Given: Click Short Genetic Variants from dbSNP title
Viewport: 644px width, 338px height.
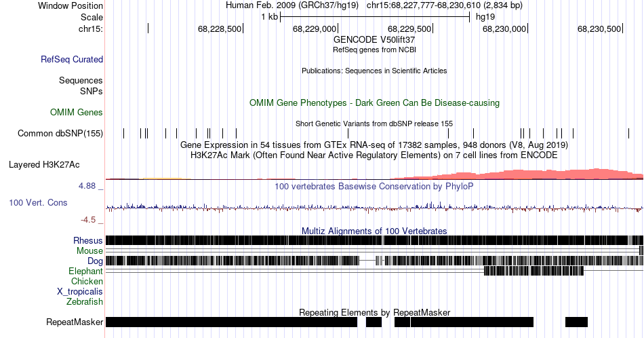Looking at the screenshot, I should (x=374, y=124).
